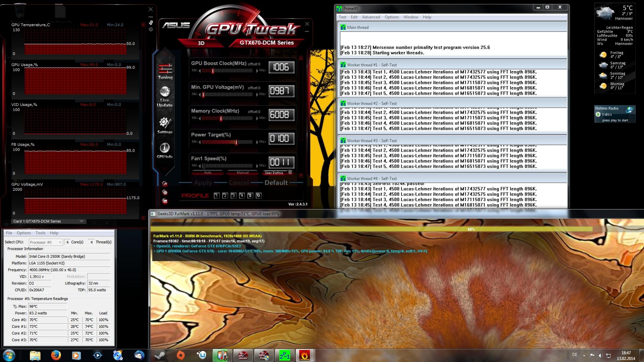Decrease Power Target with left arrow
Image resolution: width=644 pixels, height=362 pixels.
[200, 142]
